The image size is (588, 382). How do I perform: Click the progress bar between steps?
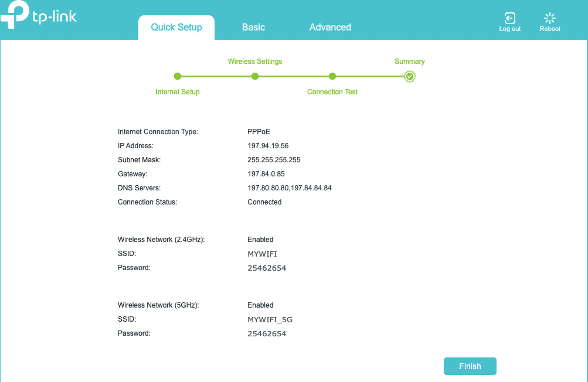[294, 76]
